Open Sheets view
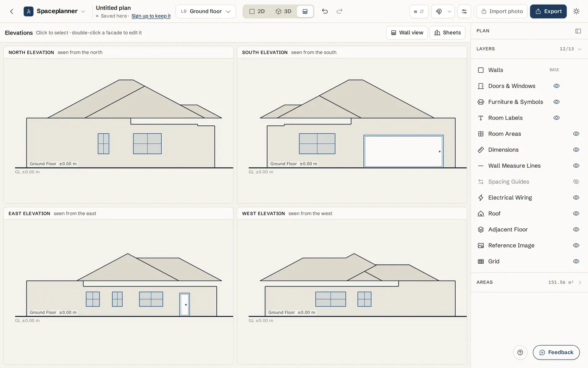 click(447, 33)
